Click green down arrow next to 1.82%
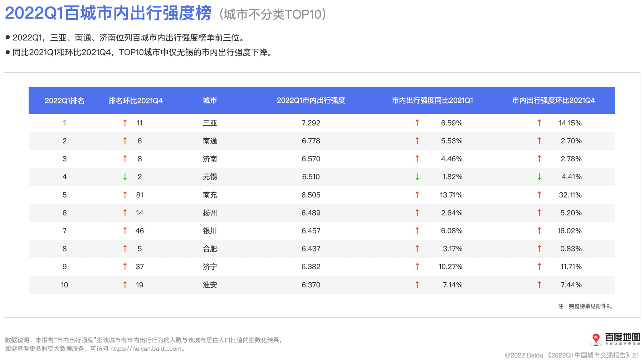Image resolution: width=644 pixels, height=364 pixels. pyautogui.click(x=417, y=177)
